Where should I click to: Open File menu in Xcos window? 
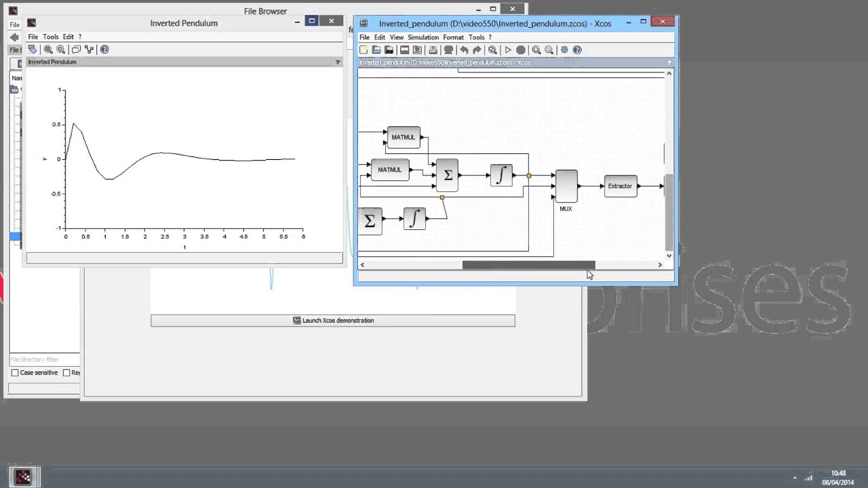[x=365, y=37]
